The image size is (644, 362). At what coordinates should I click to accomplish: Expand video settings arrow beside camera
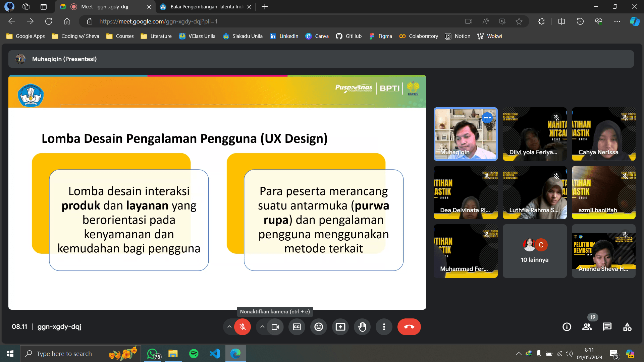click(262, 327)
